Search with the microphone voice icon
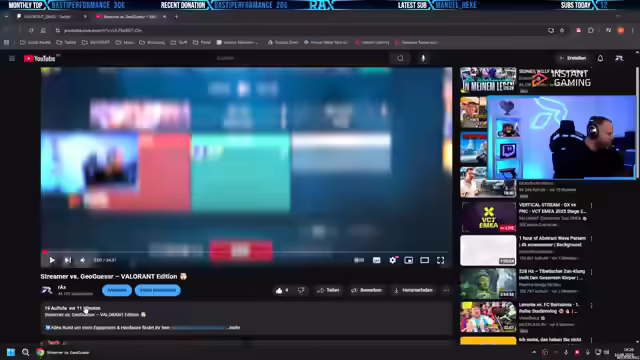Image resolution: width=640 pixels, height=360 pixels. [423, 58]
